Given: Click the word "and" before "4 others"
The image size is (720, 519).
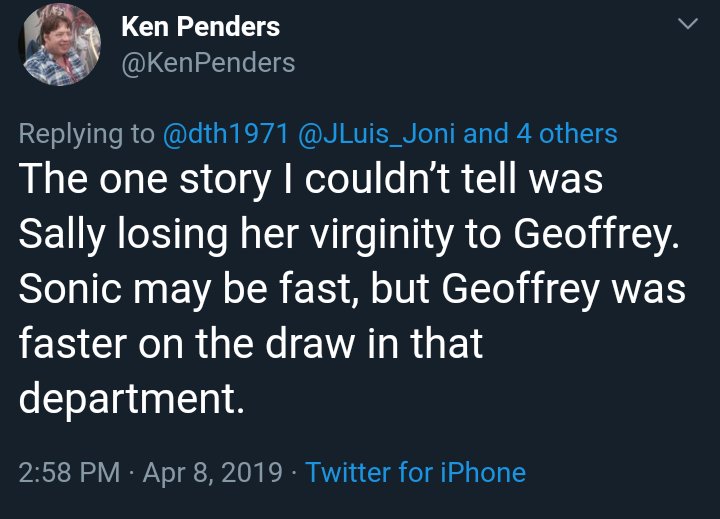Looking at the screenshot, I should click(x=487, y=133).
